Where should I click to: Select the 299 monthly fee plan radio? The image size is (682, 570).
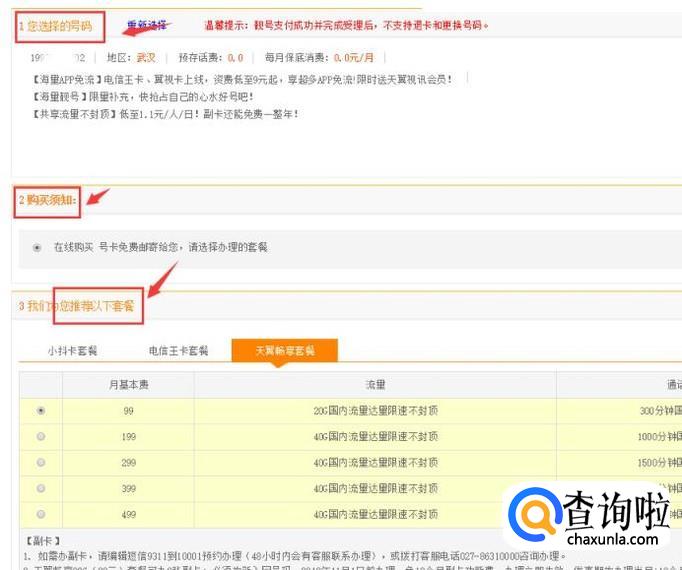41,463
